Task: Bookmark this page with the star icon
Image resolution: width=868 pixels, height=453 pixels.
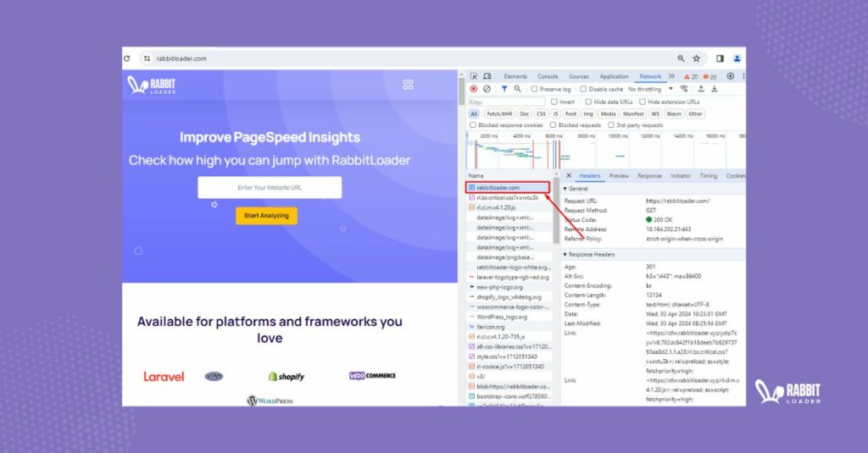Action: pyautogui.click(x=697, y=58)
